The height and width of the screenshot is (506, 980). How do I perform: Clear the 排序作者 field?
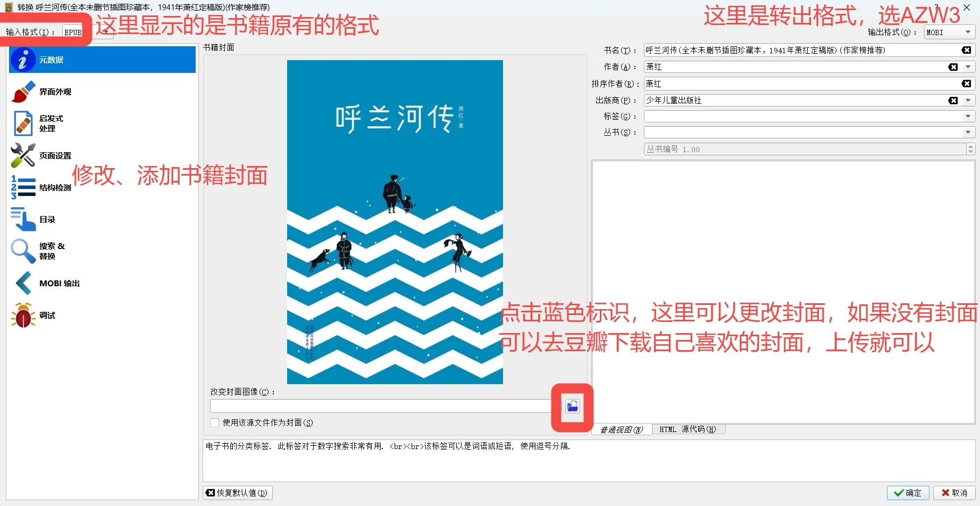pos(966,84)
